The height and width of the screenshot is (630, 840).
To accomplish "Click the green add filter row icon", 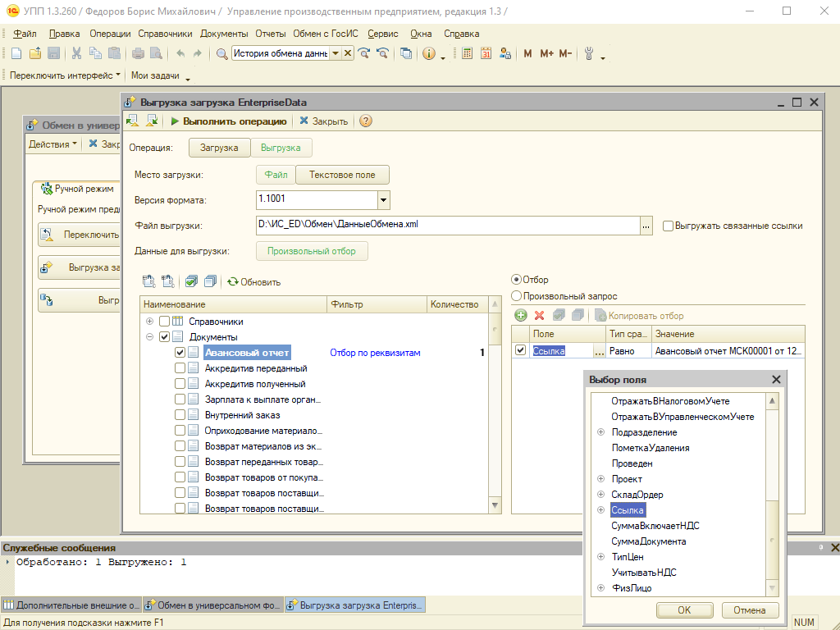I will [x=520, y=316].
